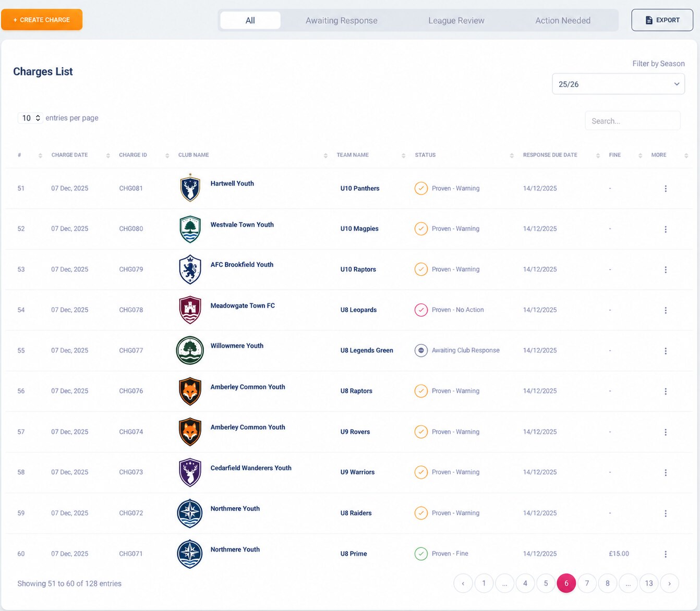Go to the next page of results

point(669,583)
